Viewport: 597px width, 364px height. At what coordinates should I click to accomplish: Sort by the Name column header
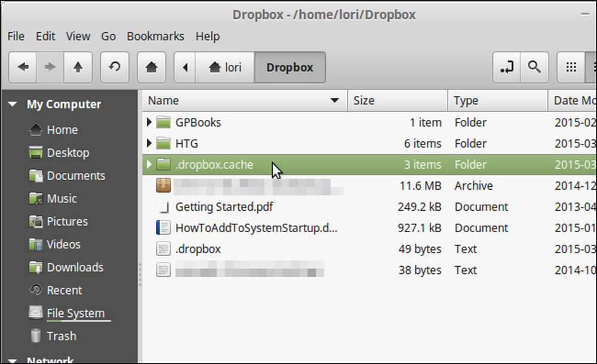pos(245,100)
